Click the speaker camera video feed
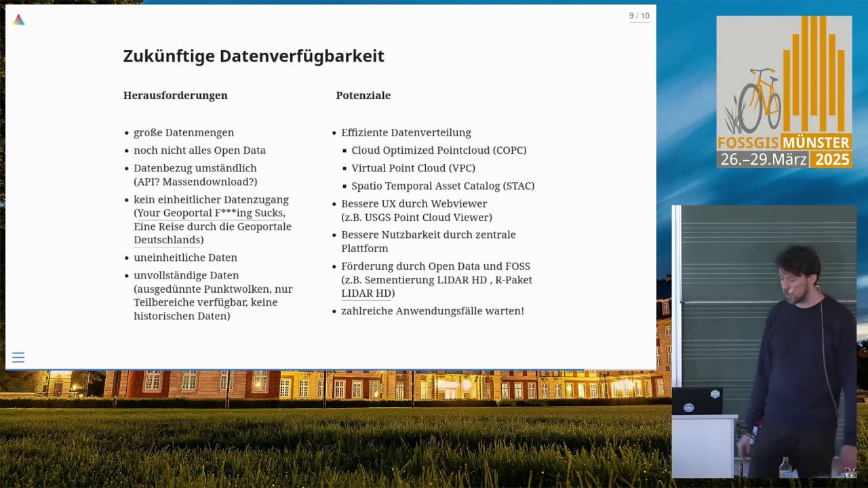Screen dimensions: 868x488 click(764, 342)
